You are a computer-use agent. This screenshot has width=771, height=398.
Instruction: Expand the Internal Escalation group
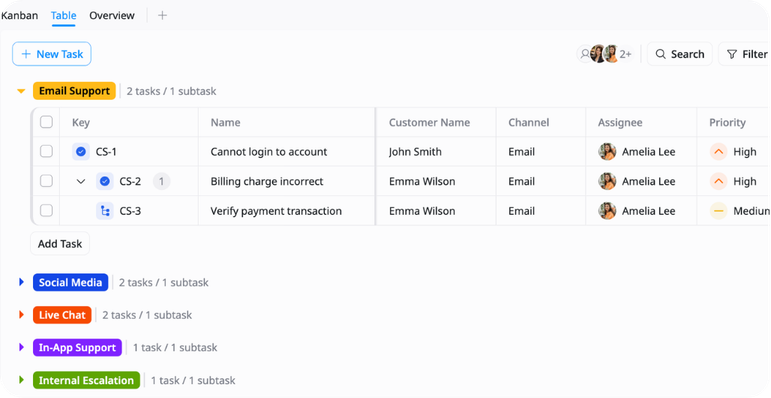click(x=21, y=380)
